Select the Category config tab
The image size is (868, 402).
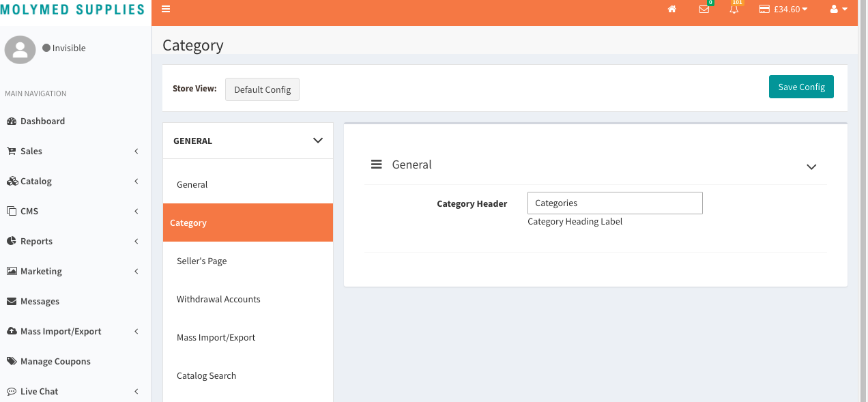[x=248, y=222]
